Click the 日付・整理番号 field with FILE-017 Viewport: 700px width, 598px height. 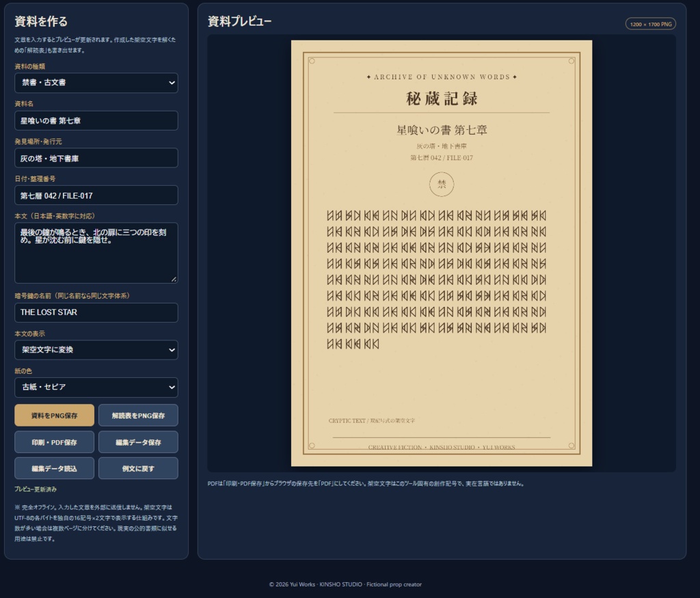(x=96, y=195)
